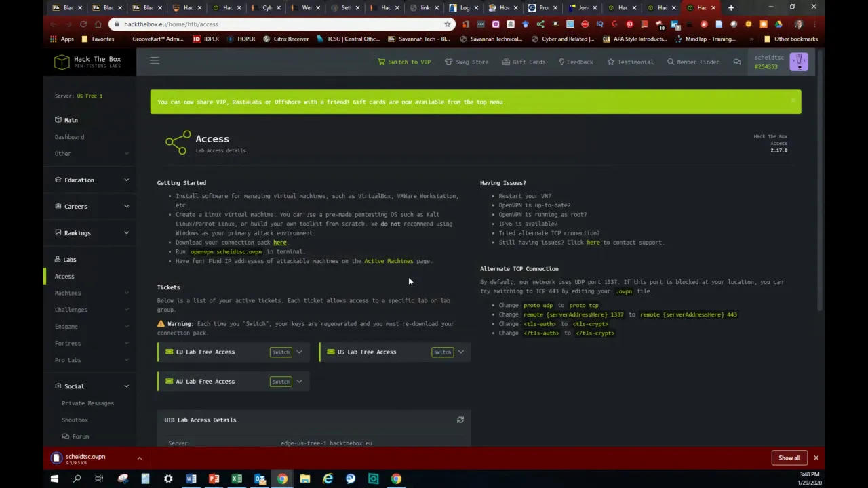Contact support via the 'here' link
Image resolution: width=868 pixels, height=488 pixels.
(x=593, y=242)
